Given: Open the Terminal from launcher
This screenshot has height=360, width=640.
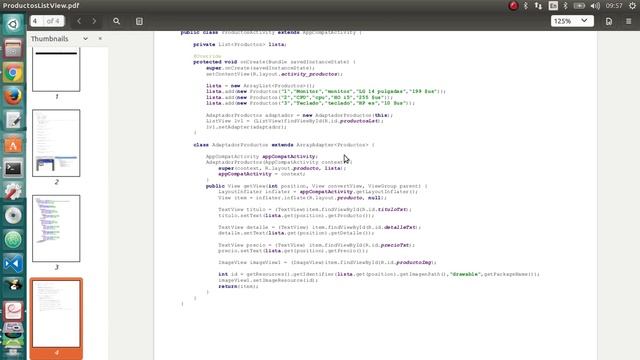Looking at the screenshot, I should [x=13, y=168].
